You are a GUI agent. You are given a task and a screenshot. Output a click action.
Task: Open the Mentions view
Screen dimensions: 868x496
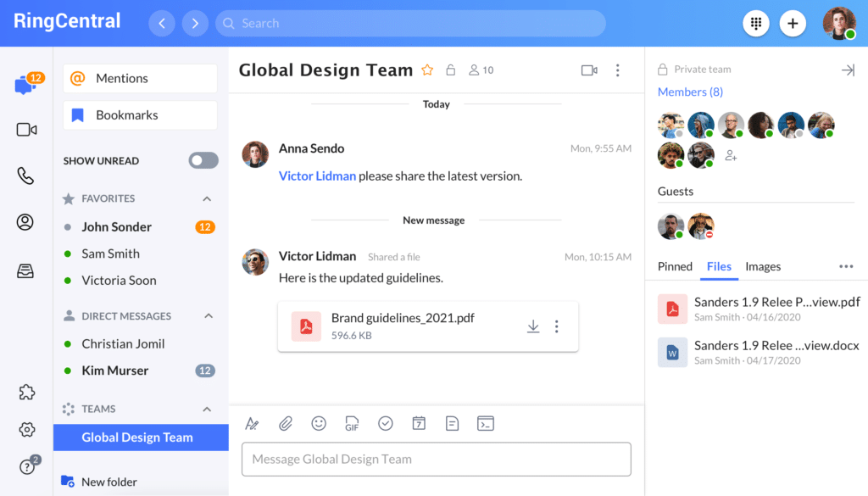tap(140, 78)
